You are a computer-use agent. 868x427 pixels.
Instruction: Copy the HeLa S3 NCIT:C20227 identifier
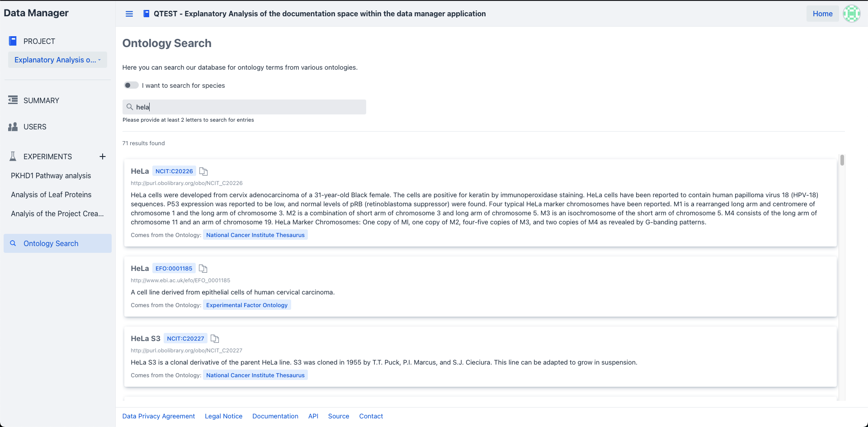[215, 339]
